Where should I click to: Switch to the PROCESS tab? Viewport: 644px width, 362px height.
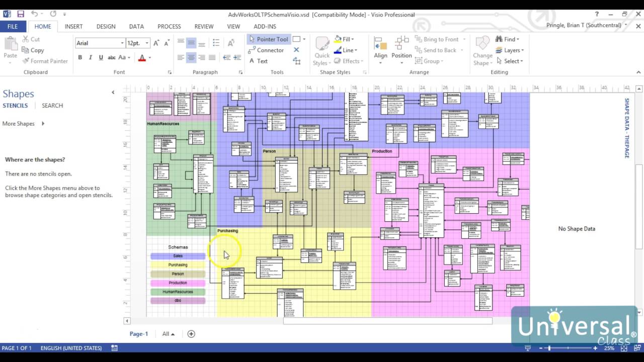click(x=169, y=27)
